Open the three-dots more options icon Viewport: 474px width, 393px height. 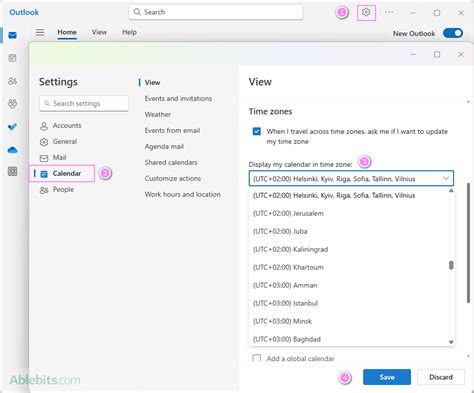pyautogui.click(x=389, y=12)
